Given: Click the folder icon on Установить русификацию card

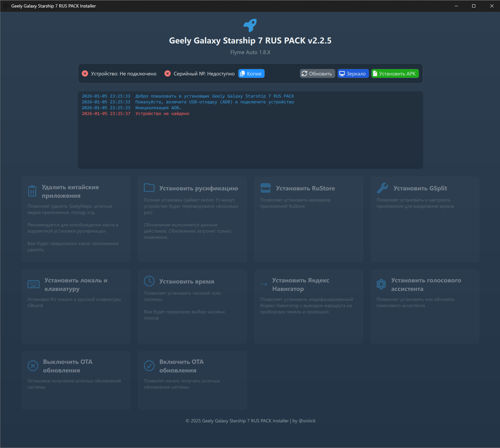Looking at the screenshot, I should click(149, 188).
